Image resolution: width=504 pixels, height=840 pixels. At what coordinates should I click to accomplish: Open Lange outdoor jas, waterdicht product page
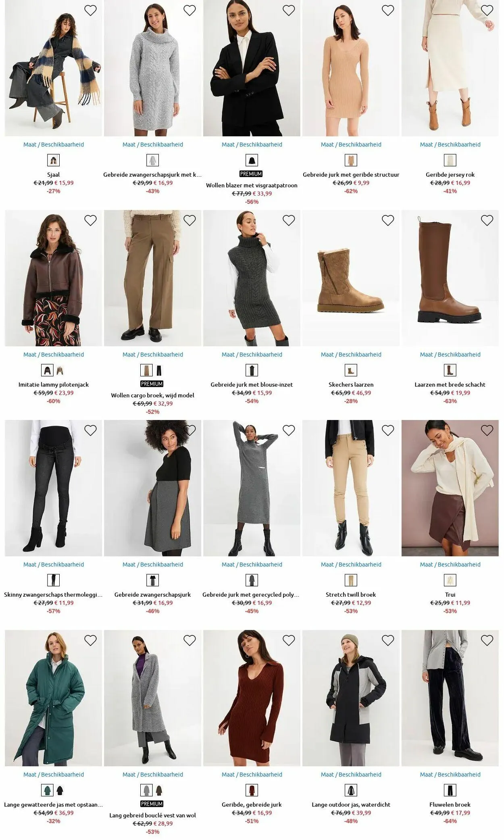pyautogui.click(x=351, y=804)
